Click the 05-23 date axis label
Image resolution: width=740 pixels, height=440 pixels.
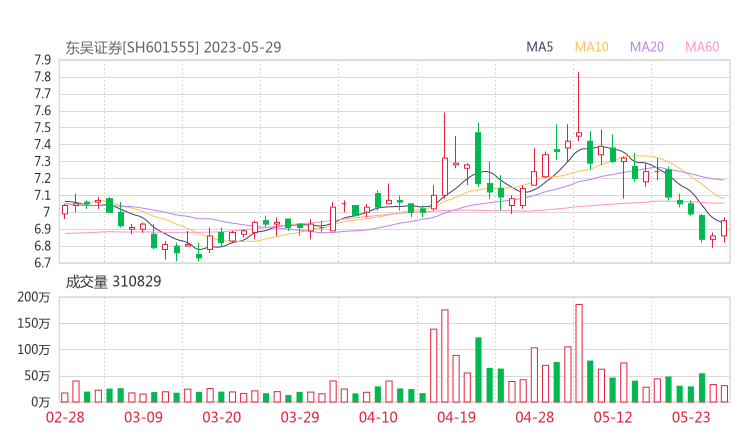pos(691,417)
